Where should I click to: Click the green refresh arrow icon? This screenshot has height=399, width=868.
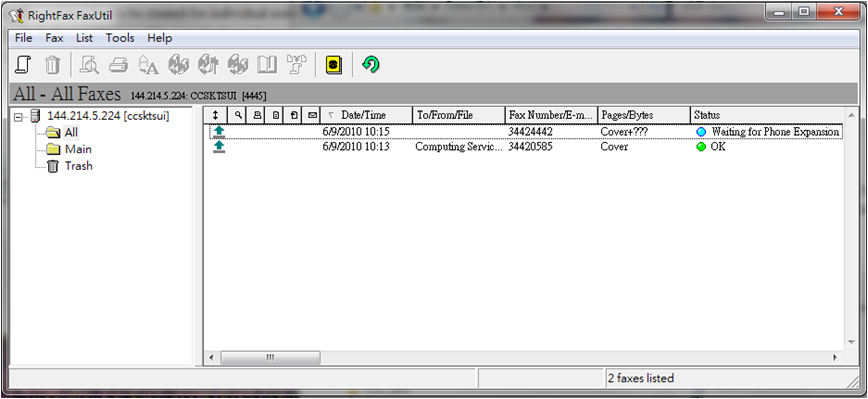pos(370,65)
